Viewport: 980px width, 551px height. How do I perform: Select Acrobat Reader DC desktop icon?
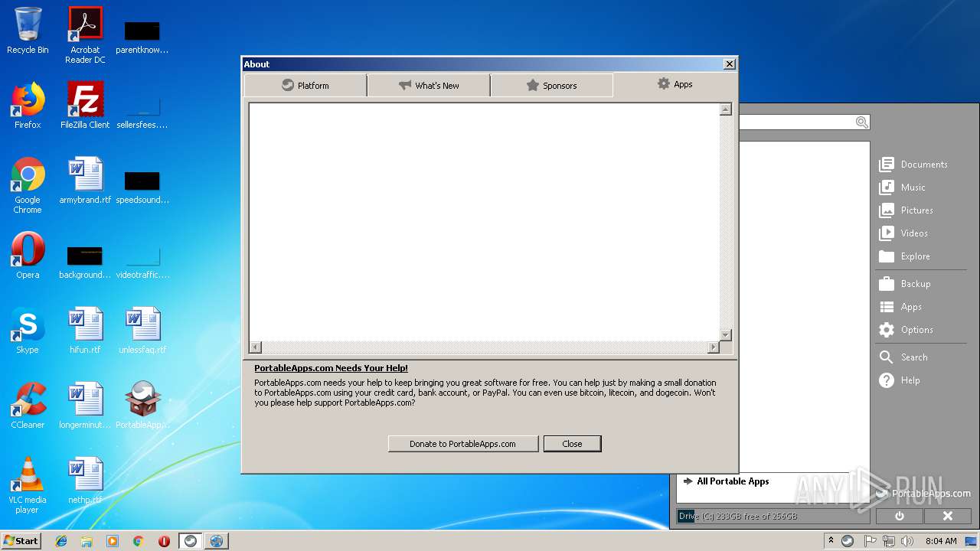coord(85,35)
